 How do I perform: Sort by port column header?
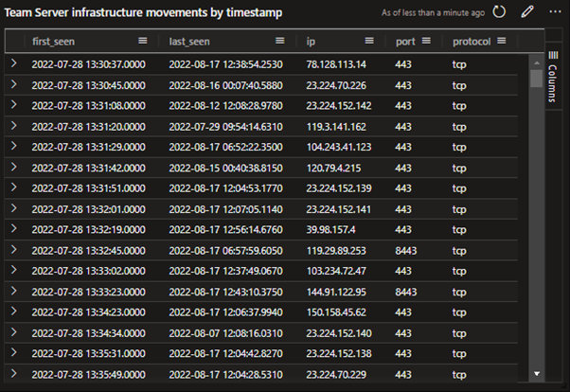(405, 42)
